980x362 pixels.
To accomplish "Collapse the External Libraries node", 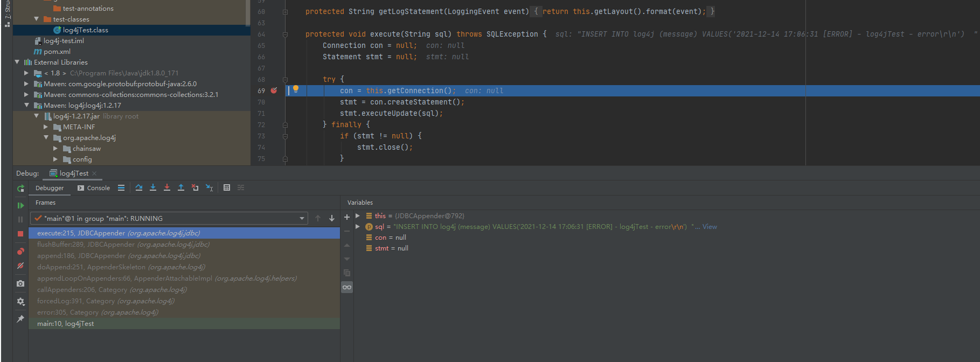I will coord(17,62).
